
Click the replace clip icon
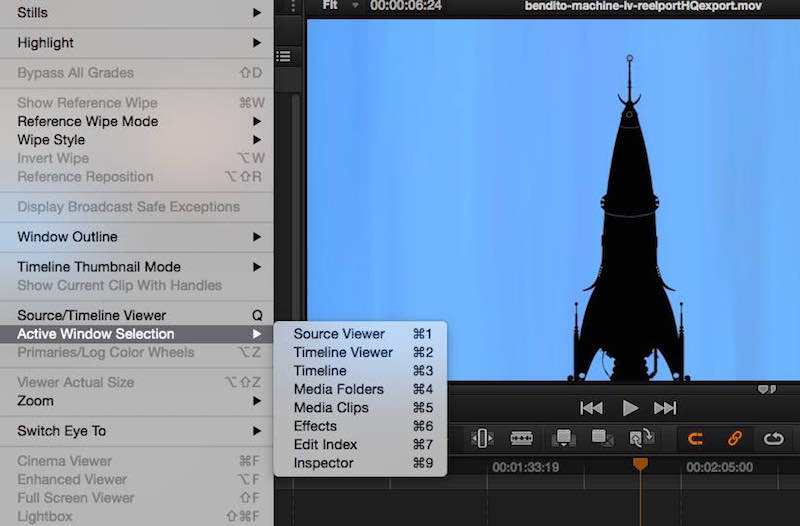tap(642, 438)
